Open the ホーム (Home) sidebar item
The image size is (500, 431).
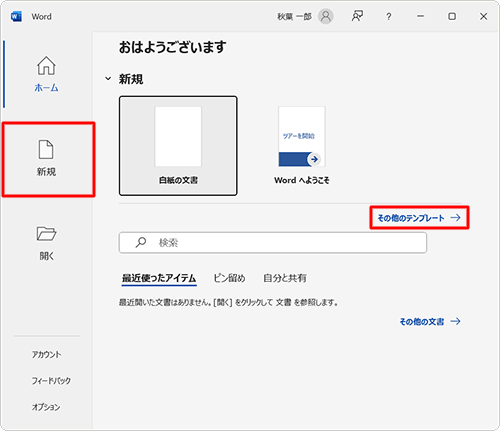click(46, 74)
